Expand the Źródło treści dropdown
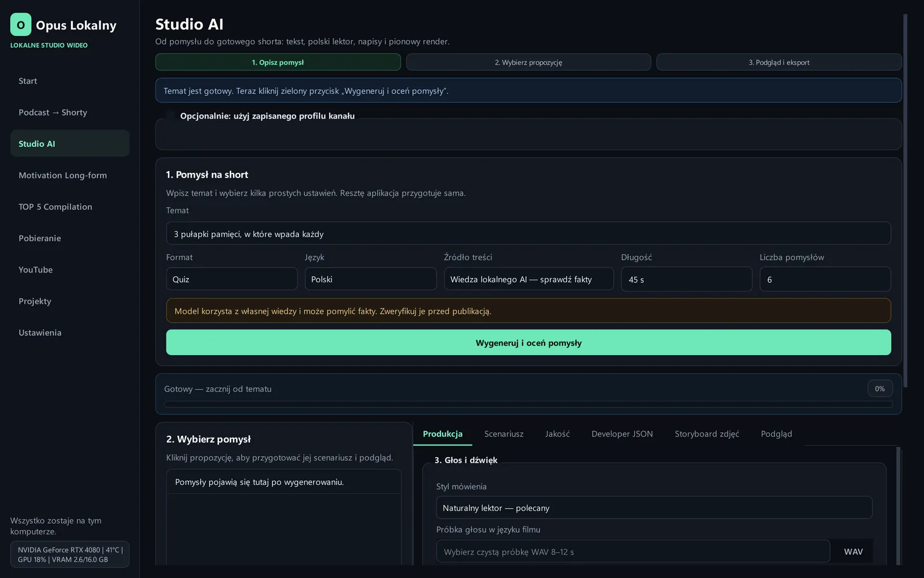The image size is (924, 578). [x=528, y=279]
